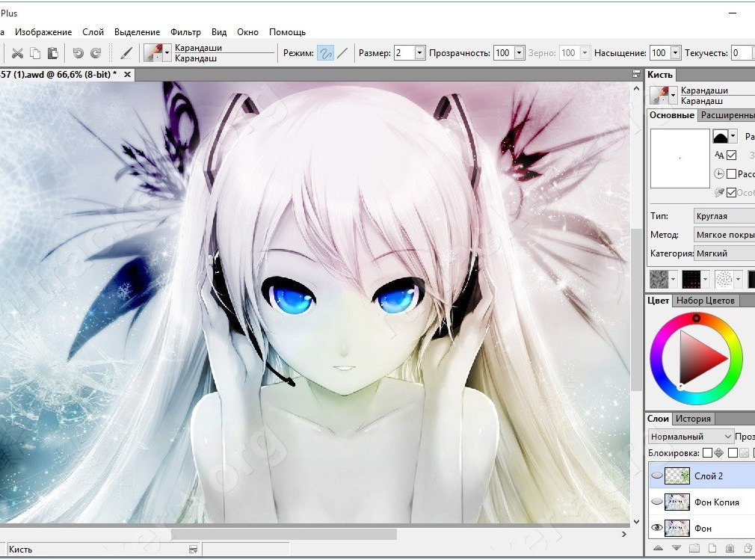Click the Cut scissors icon in the toolbar
Image resolution: width=755 pixels, height=560 pixels.
17,53
